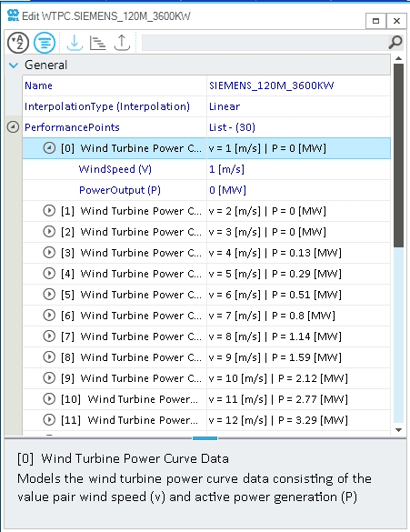Sort properties alphabetically with the A-Z icon
The height and width of the screenshot is (532, 410).
(x=18, y=43)
